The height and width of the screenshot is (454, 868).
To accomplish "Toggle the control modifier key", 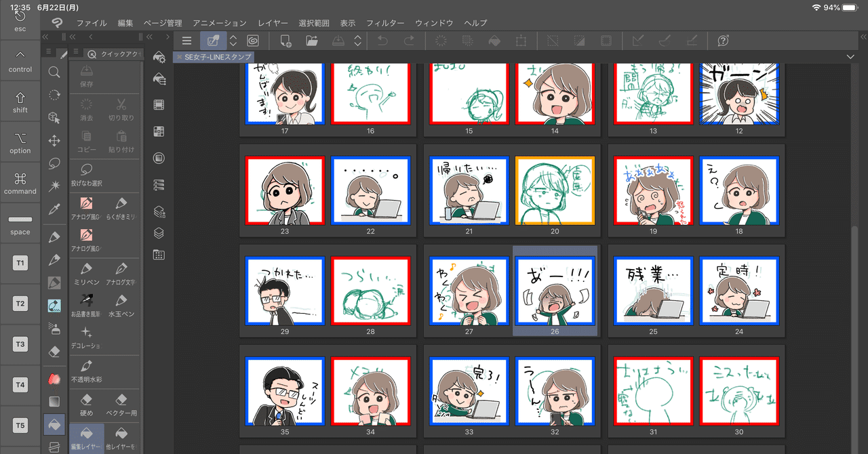I will point(20,61).
